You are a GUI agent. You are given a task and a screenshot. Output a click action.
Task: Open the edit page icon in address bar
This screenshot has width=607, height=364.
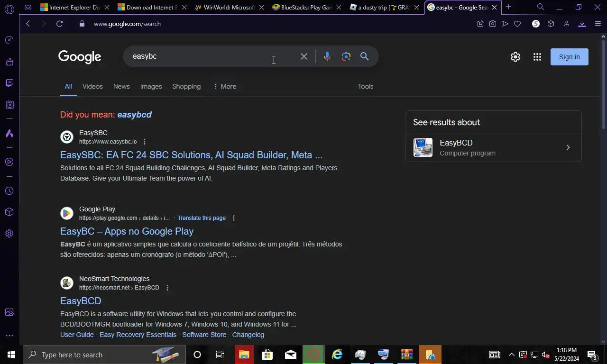click(x=480, y=24)
